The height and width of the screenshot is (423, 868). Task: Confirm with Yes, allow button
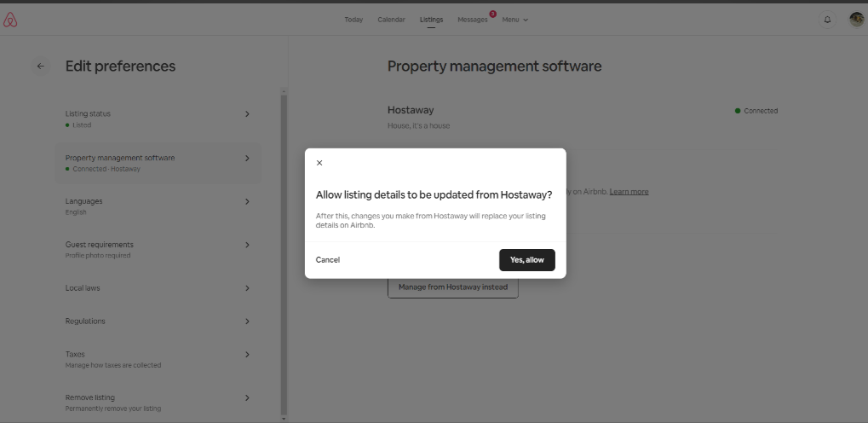pyautogui.click(x=526, y=260)
